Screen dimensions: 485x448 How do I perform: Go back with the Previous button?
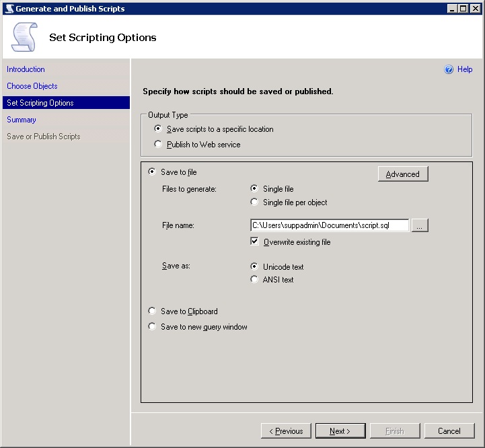286,431
